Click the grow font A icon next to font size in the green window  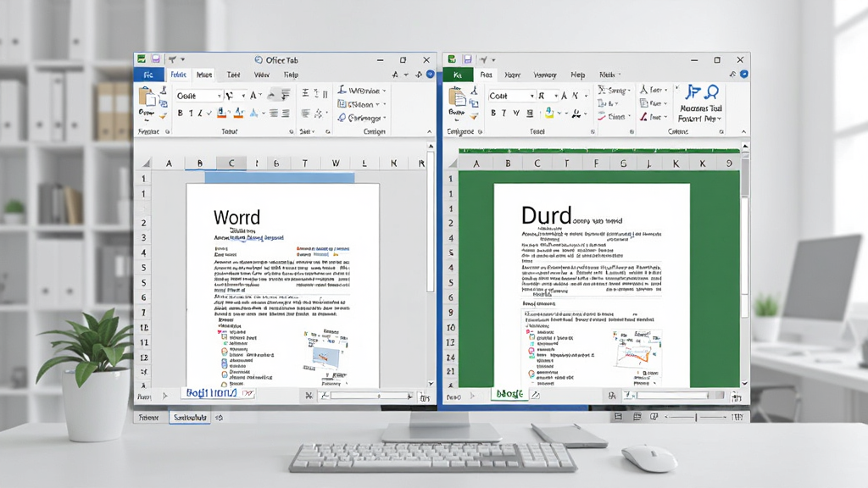pos(564,96)
